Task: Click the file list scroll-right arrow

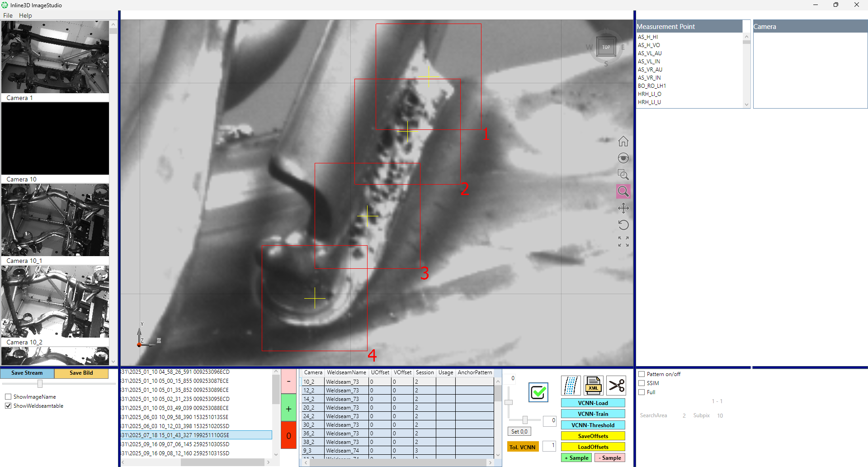Action: click(268, 462)
